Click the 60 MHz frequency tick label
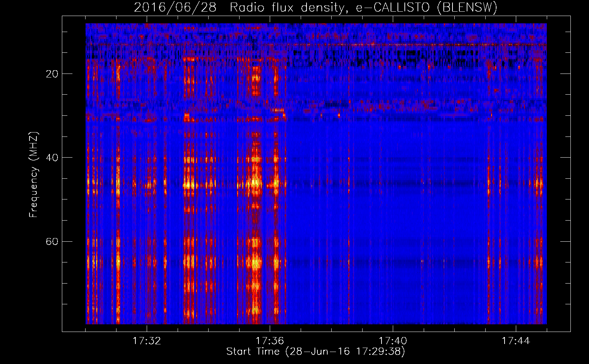This screenshot has width=589, height=364. point(52,241)
